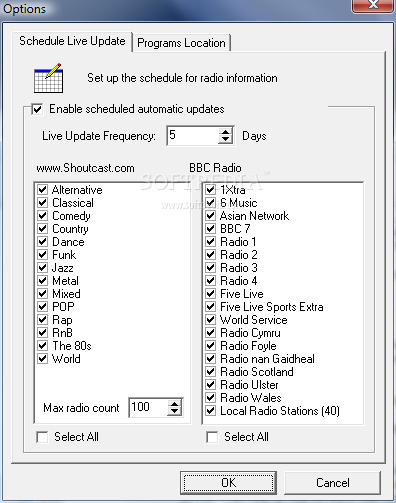
Task: Increase Live Update Frequency with up arrow
Action: (x=226, y=131)
